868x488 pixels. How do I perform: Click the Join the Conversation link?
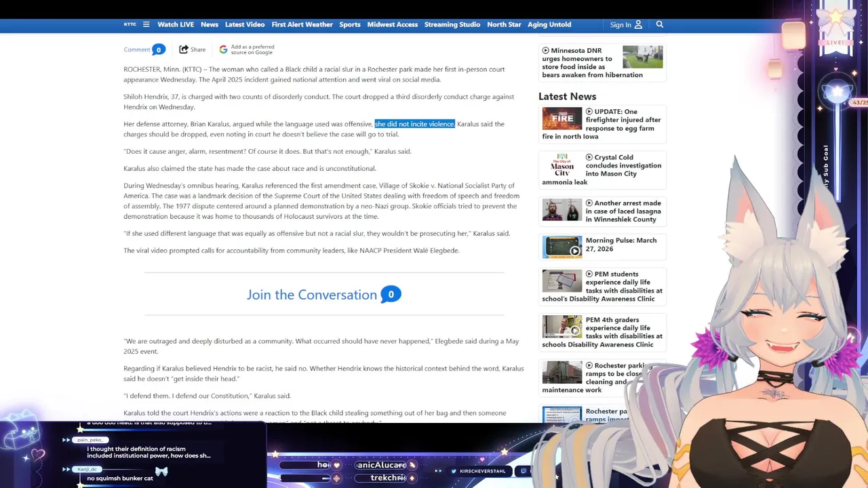pos(312,295)
